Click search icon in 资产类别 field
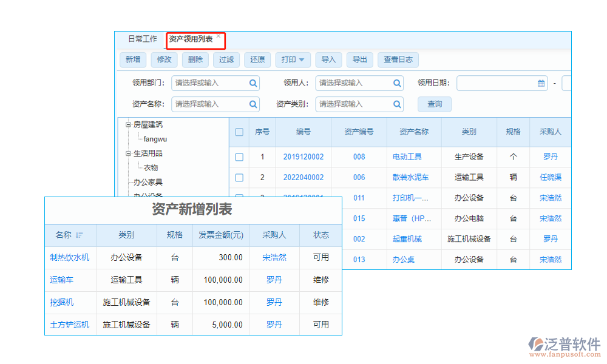607x364 pixels. [398, 104]
